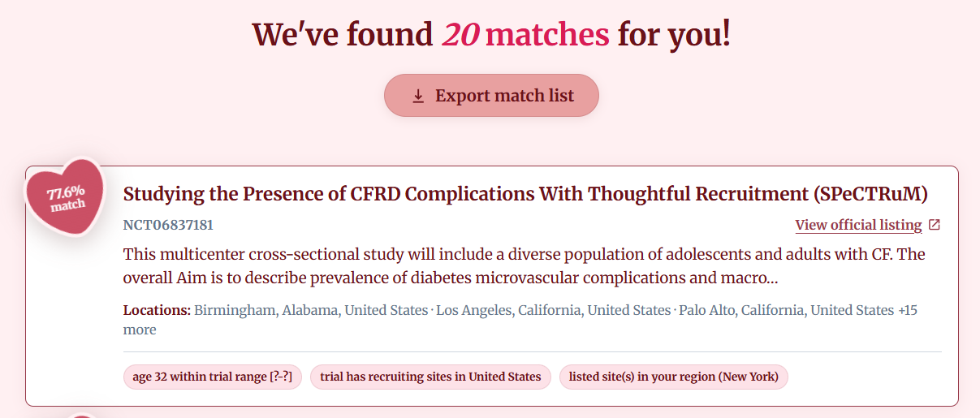Image resolution: width=980 pixels, height=418 pixels.
Task: Select the recruiting sites in United States tag
Action: coord(430,377)
